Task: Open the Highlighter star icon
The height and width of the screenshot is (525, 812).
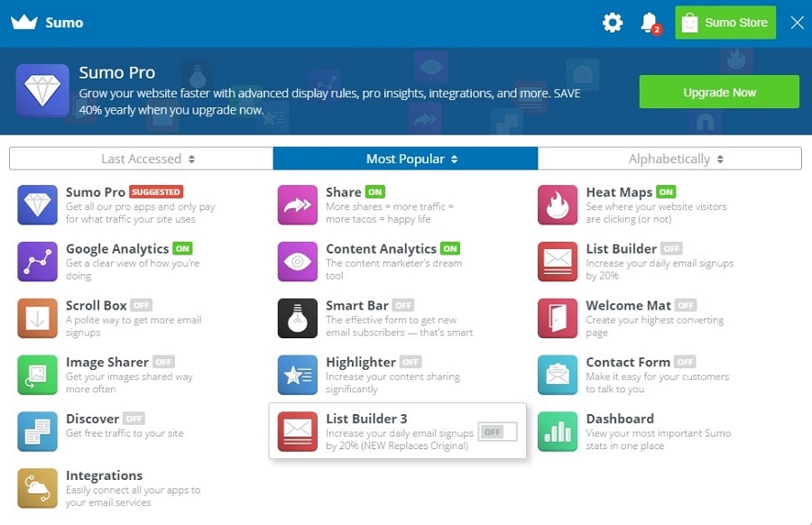Action: pos(297,375)
